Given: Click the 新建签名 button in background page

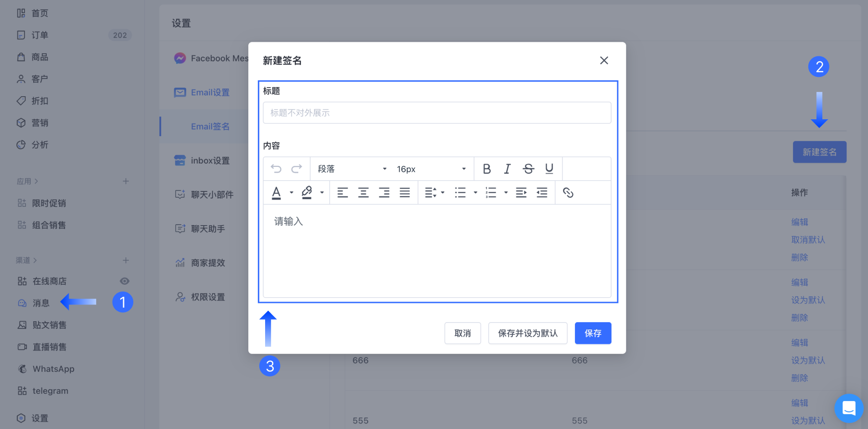Looking at the screenshot, I should (x=819, y=152).
